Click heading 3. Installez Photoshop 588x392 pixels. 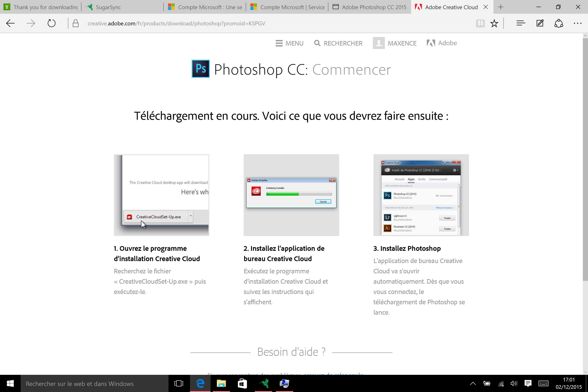pos(407,248)
